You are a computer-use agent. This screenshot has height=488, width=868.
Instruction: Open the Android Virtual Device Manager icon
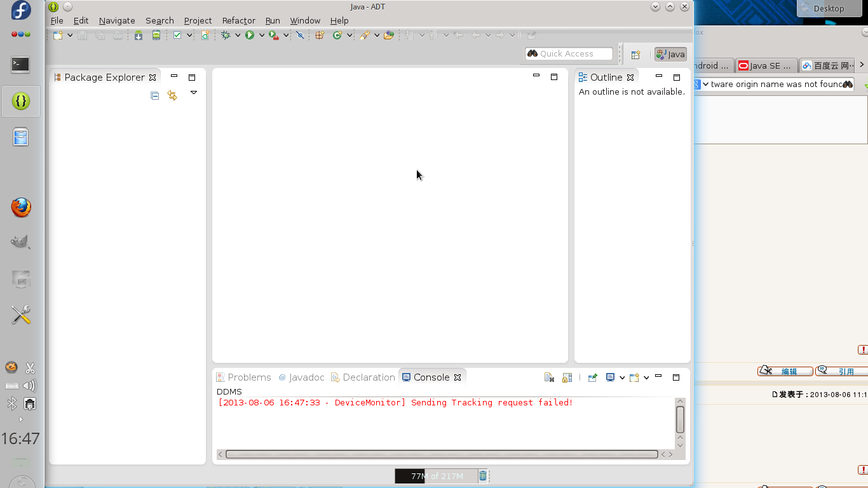tap(156, 36)
